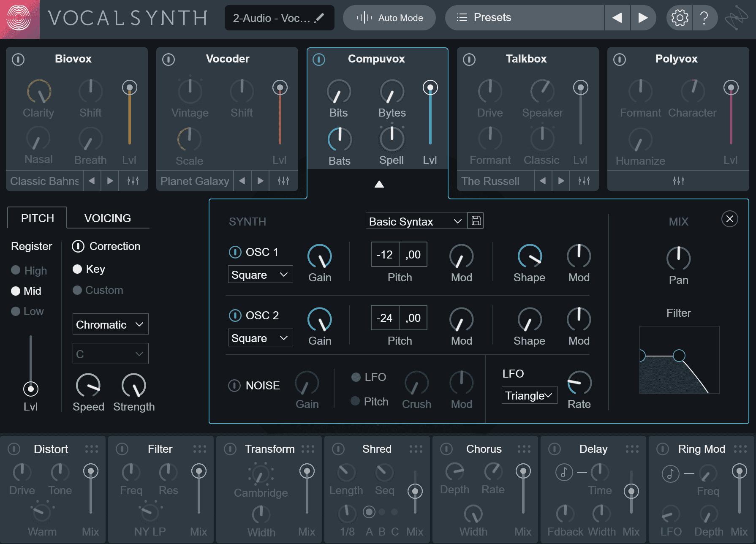Close the Compuvox synth panel
The image size is (756, 544).
pos(729,219)
